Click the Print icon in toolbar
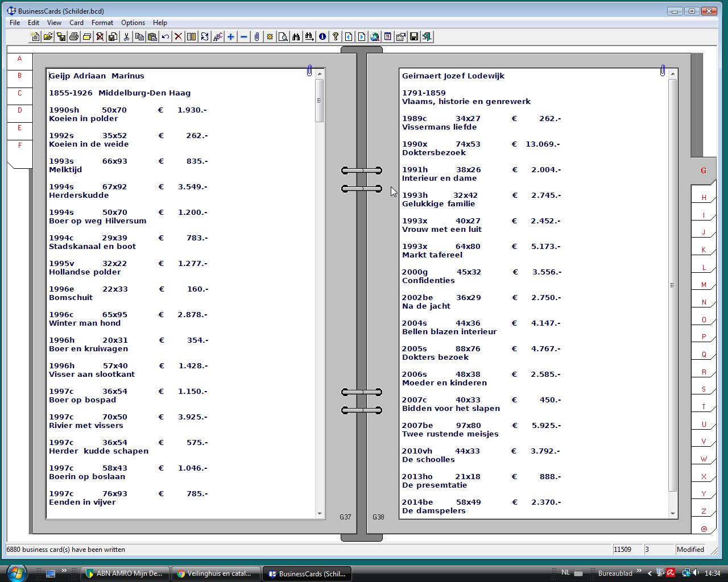The height and width of the screenshot is (582, 728). click(74, 37)
